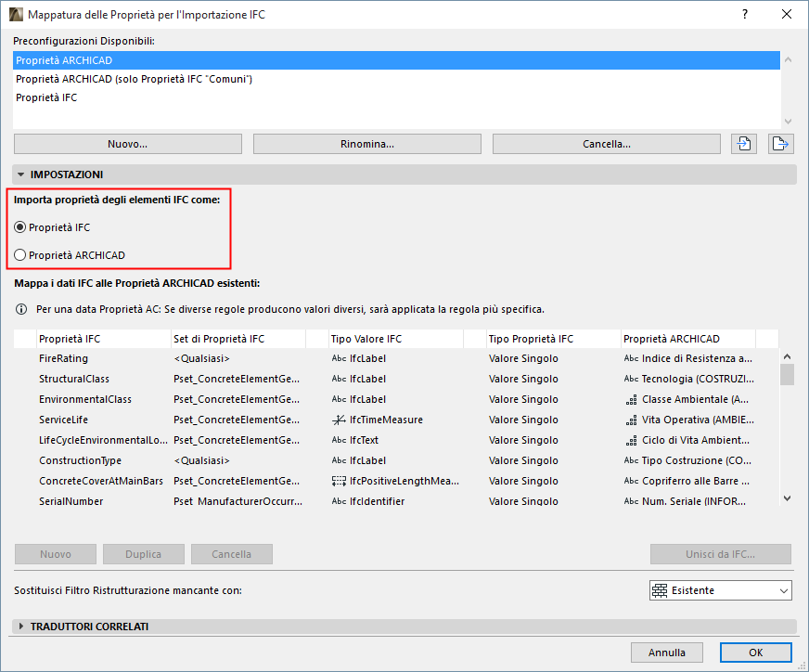This screenshot has height=672, width=809.
Task: Select the Proprietà IFC radio button
Action: tap(19, 227)
